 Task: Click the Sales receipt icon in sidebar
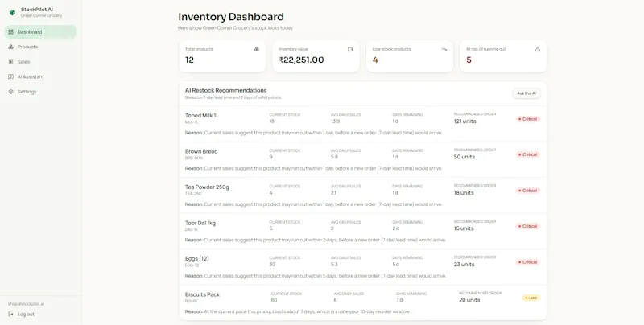(10, 62)
